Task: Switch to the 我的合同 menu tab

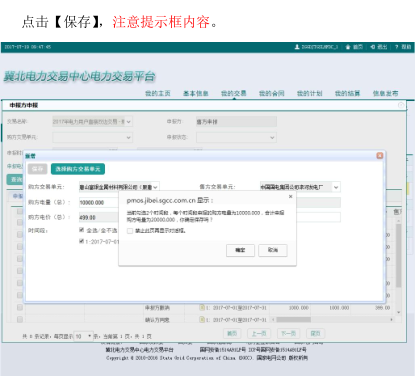Action: [x=271, y=93]
